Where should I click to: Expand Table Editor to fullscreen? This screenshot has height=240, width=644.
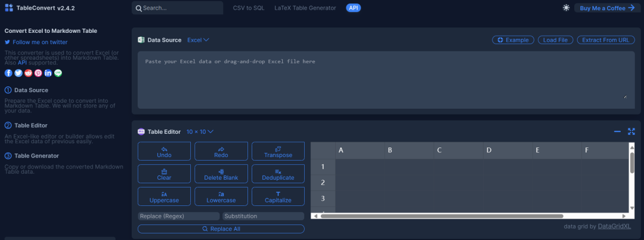coord(631,131)
